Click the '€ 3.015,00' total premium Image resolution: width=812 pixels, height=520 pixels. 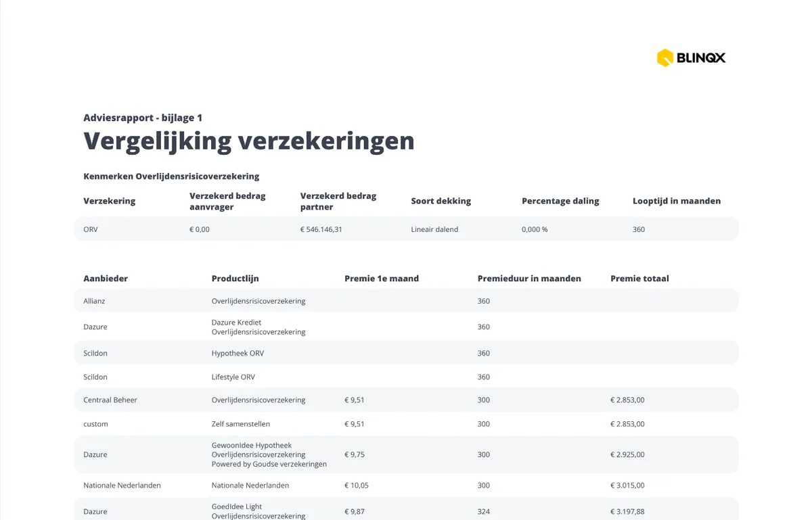tap(627, 485)
